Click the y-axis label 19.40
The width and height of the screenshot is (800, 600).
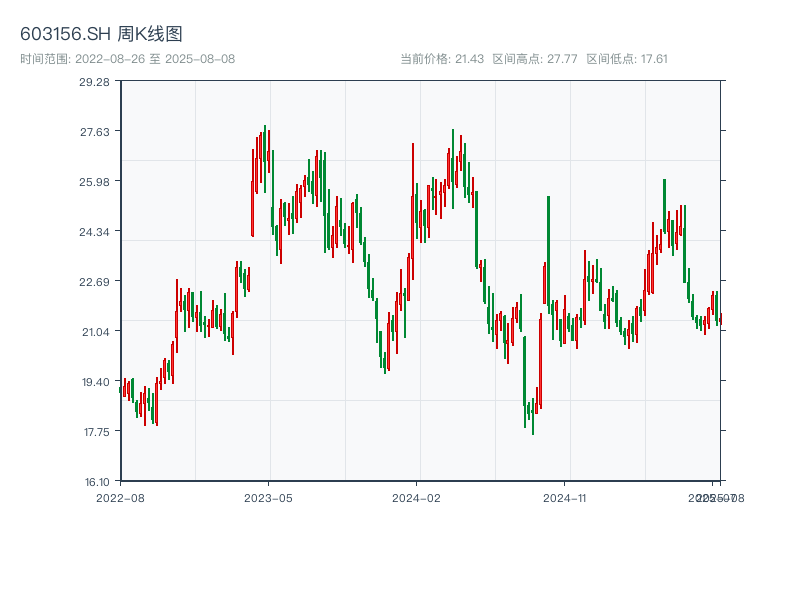[x=96, y=382]
